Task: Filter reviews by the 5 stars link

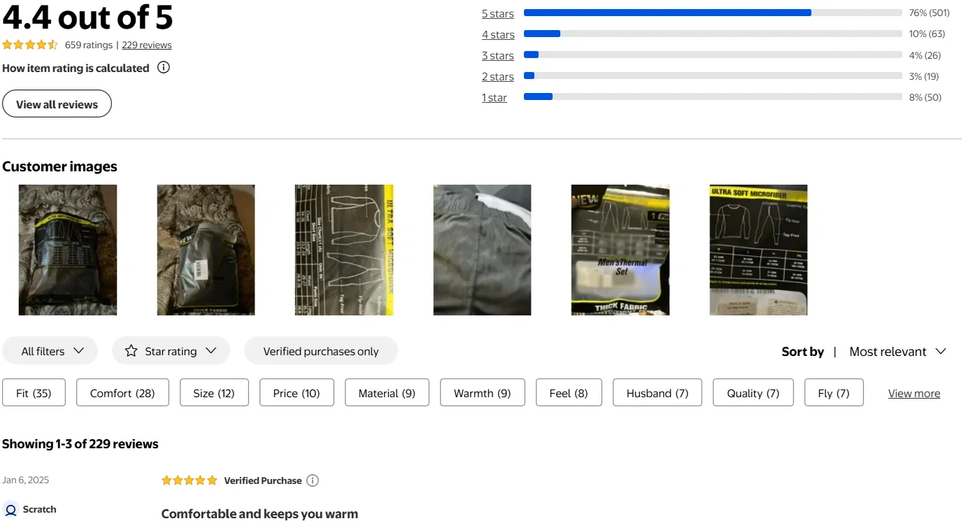Action: coord(497,13)
